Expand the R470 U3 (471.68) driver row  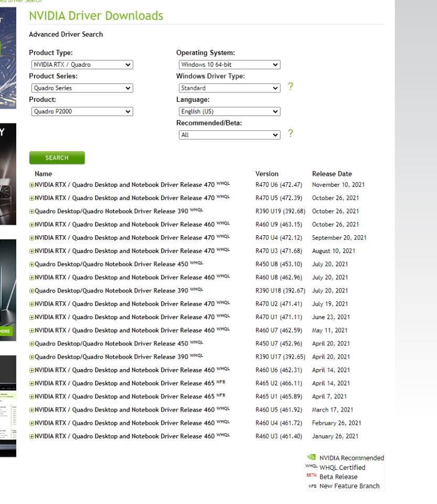pos(31,251)
